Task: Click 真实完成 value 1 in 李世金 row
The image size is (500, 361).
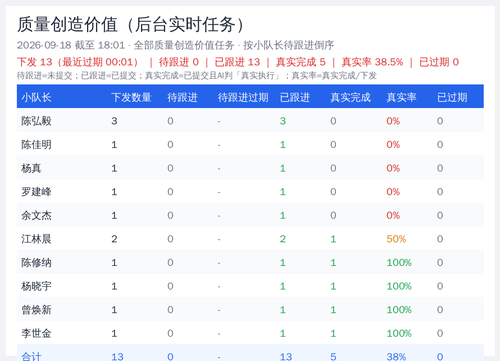Action: click(333, 334)
